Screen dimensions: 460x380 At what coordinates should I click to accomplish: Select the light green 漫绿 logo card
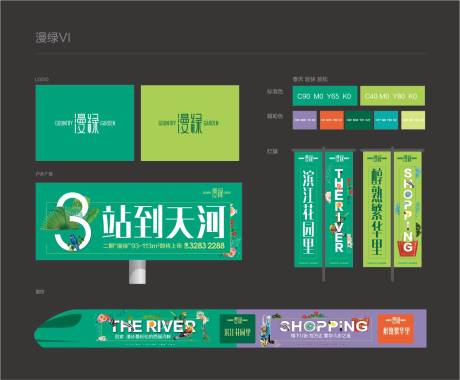(190, 123)
